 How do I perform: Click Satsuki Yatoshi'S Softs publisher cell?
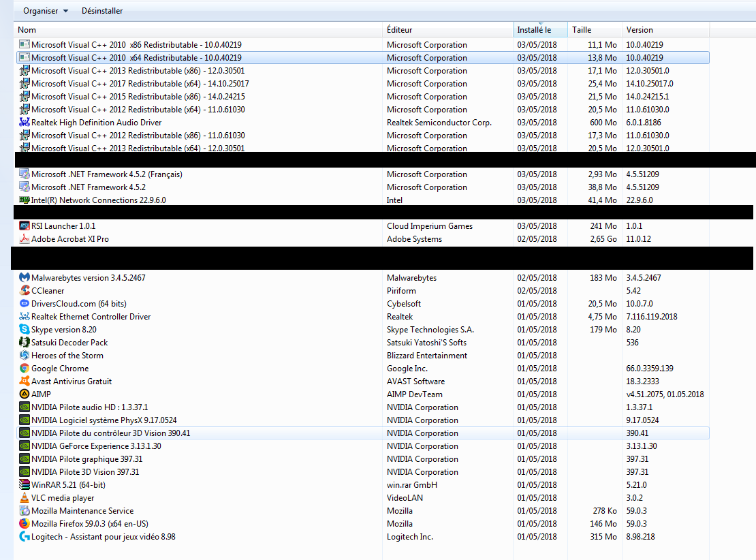click(426, 343)
